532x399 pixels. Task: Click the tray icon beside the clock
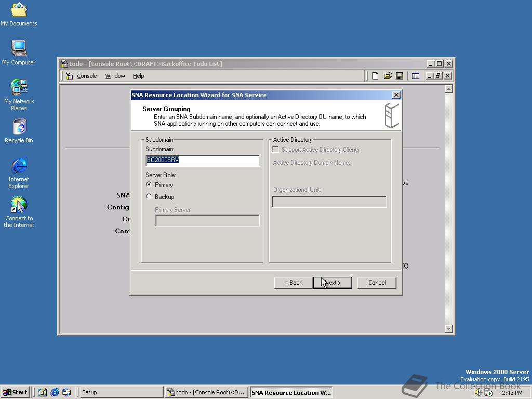click(x=488, y=393)
